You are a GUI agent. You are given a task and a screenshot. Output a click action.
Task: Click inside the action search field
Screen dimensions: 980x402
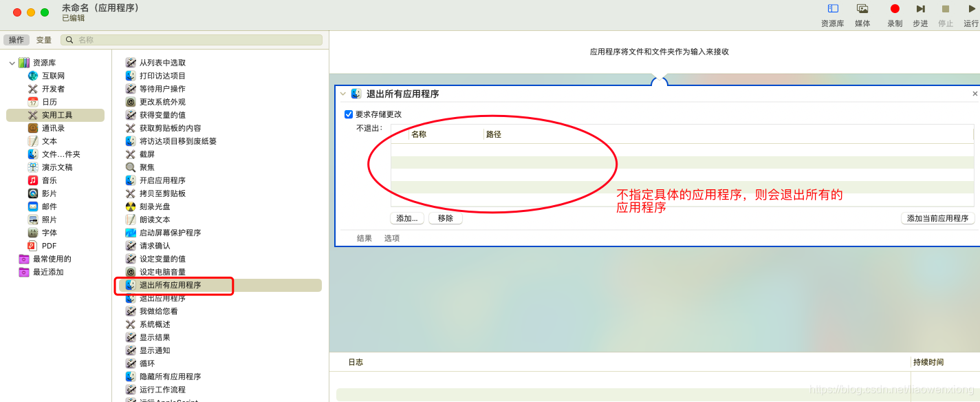(193, 39)
